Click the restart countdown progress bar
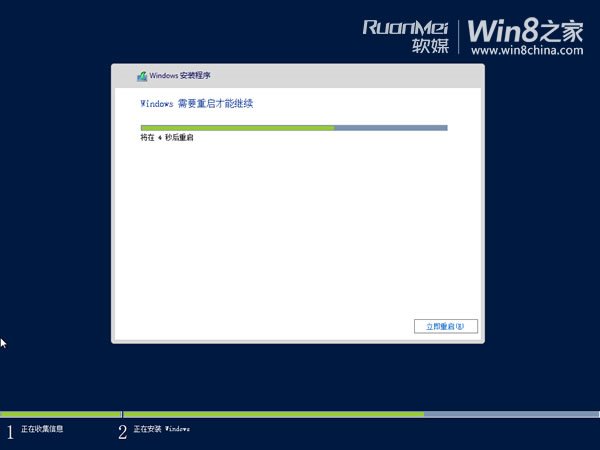 pyautogui.click(x=294, y=128)
